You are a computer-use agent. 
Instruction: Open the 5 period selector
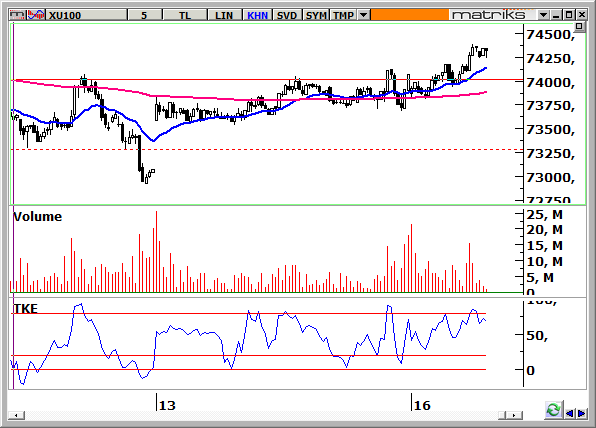coord(144,15)
